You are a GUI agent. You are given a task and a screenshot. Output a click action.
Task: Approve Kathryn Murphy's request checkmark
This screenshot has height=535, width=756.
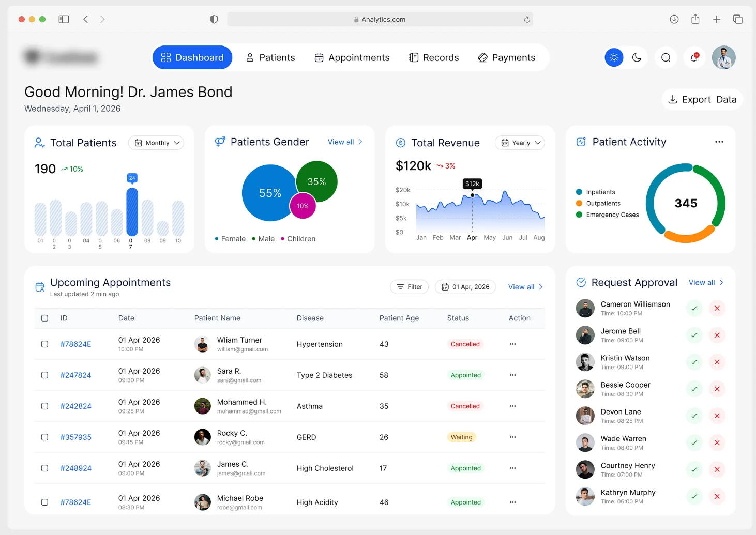(694, 497)
